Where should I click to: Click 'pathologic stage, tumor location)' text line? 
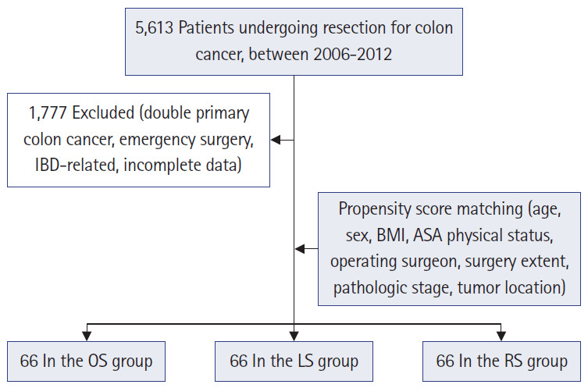pyautogui.click(x=449, y=288)
